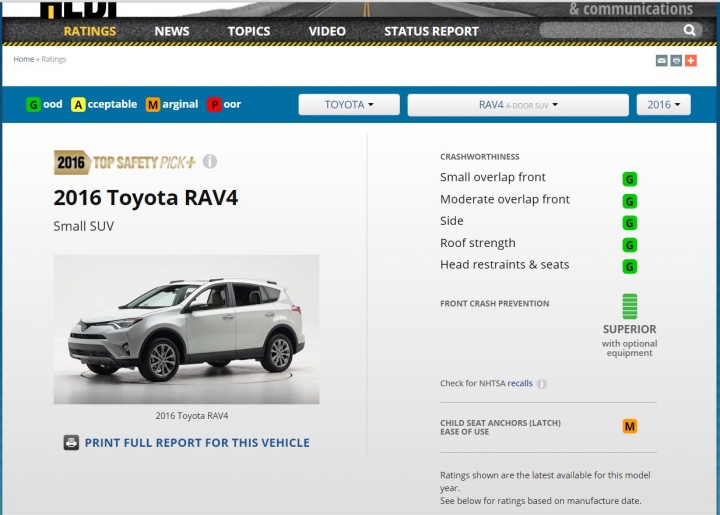
Task: Open the STATUS REPORT menu item
Action: click(x=431, y=31)
